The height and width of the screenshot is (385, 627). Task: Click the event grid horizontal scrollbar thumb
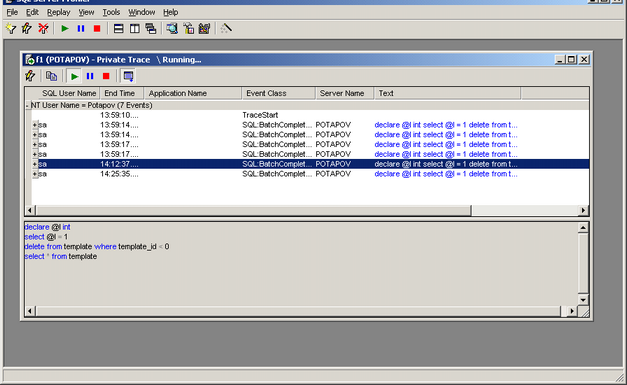(254, 210)
